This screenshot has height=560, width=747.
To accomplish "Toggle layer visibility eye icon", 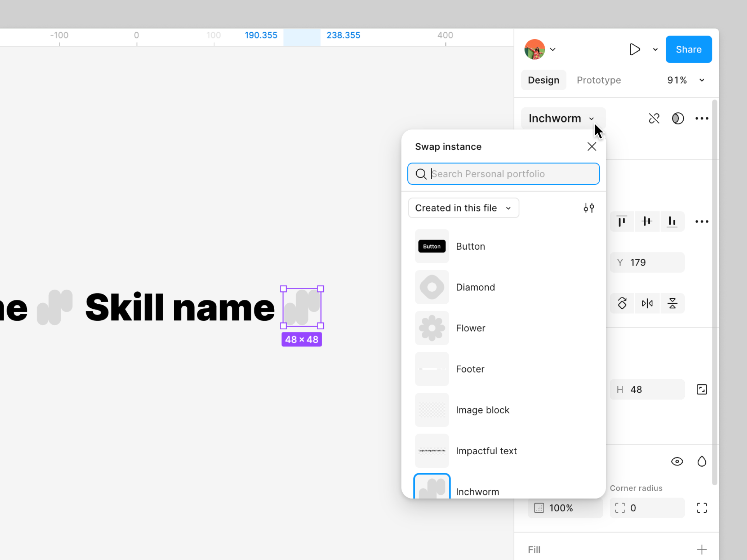I will (x=677, y=462).
